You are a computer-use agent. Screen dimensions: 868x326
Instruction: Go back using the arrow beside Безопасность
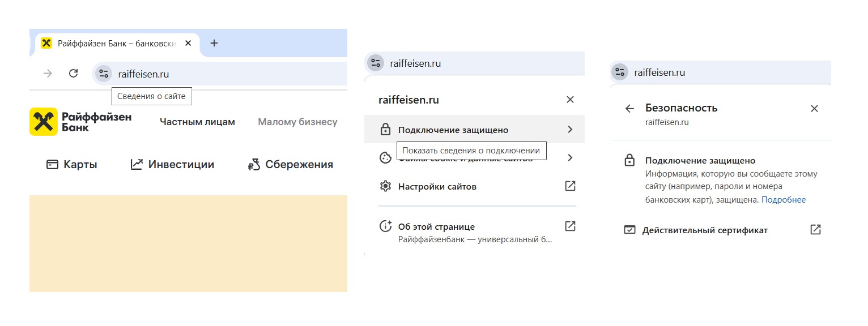(x=629, y=109)
